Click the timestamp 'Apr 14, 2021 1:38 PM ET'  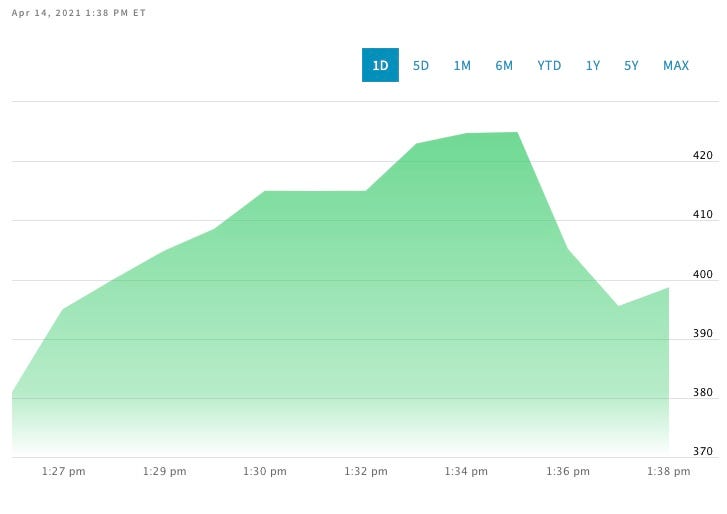click(79, 13)
